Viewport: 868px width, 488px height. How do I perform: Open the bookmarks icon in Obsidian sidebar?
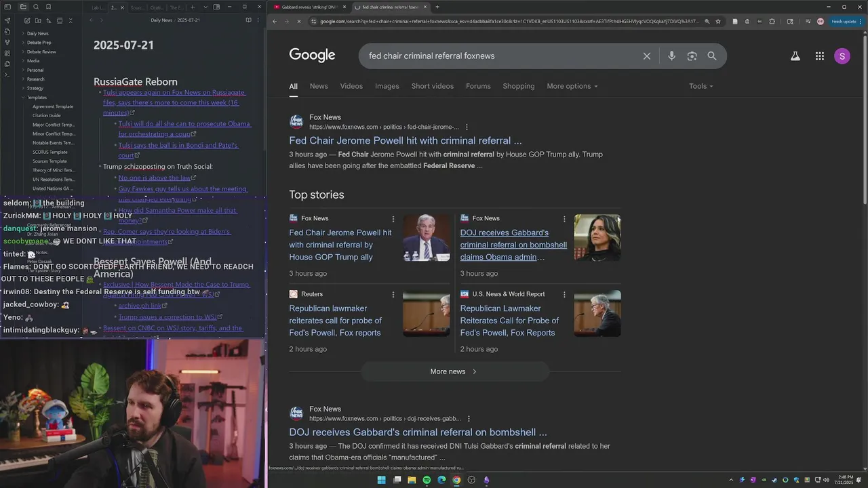coord(48,7)
